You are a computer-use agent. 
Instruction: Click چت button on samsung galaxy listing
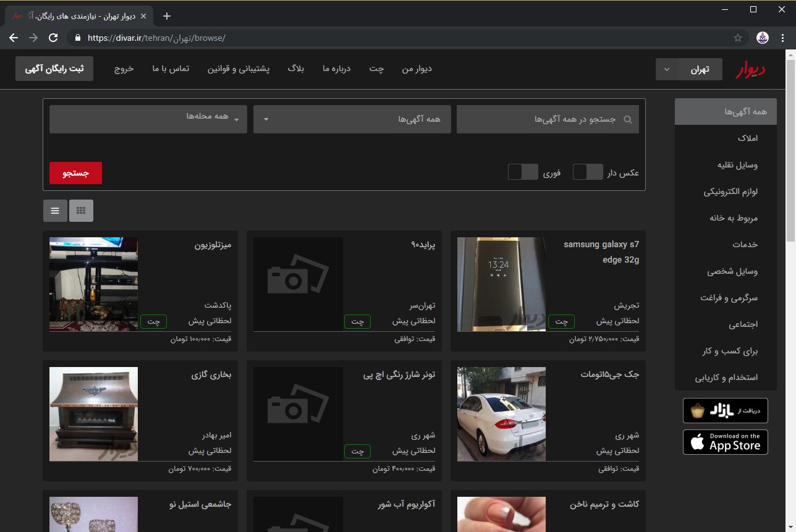point(561,321)
